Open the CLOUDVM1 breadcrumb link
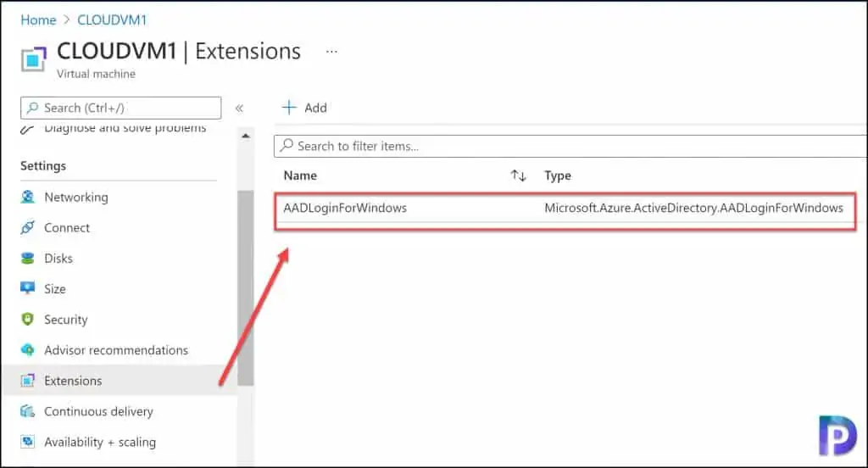This screenshot has height=468, width=868. pos(112,20)
